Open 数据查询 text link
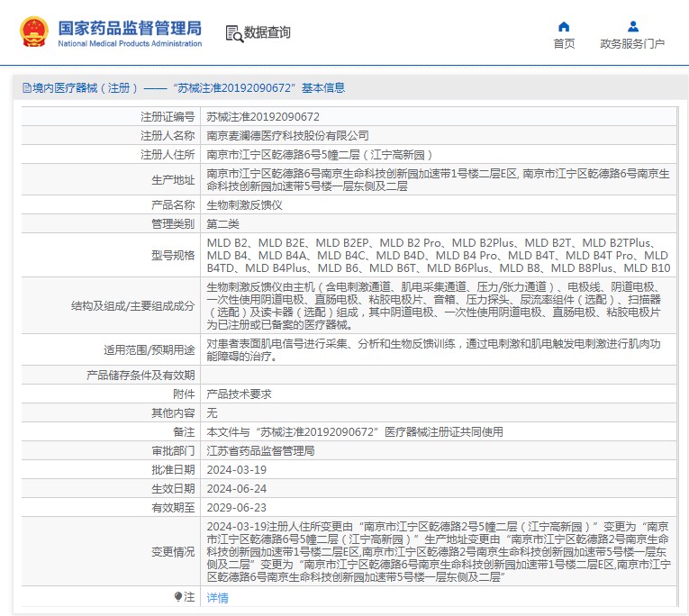689x616 pixels. click(267, 32)
